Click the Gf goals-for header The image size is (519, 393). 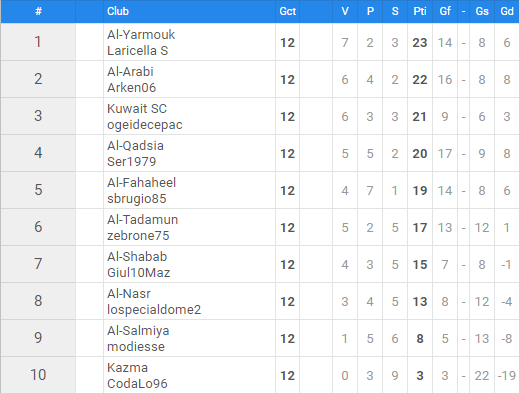click(445, 11)
